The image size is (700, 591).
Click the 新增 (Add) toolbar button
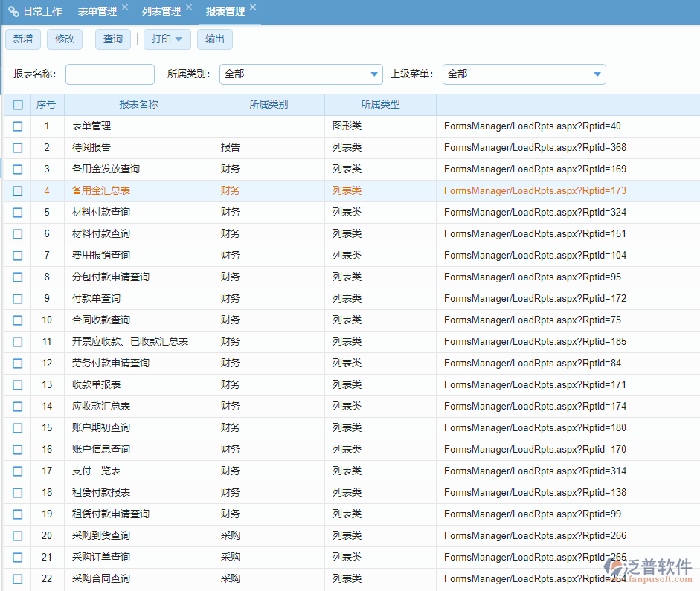pos(22,39)
